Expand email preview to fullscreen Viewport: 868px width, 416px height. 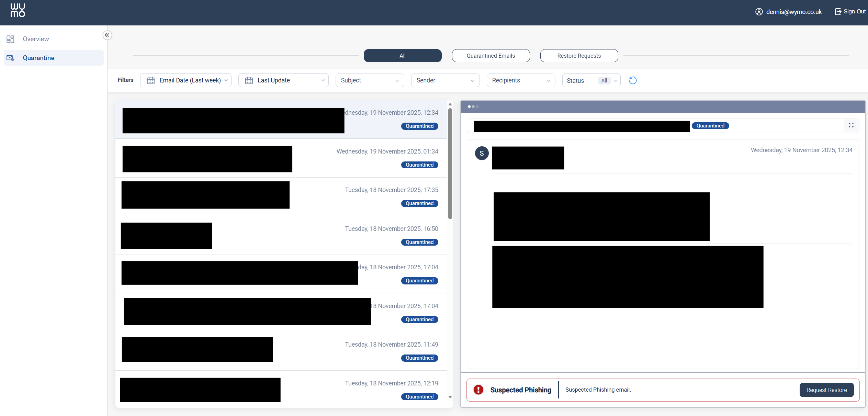851,125
